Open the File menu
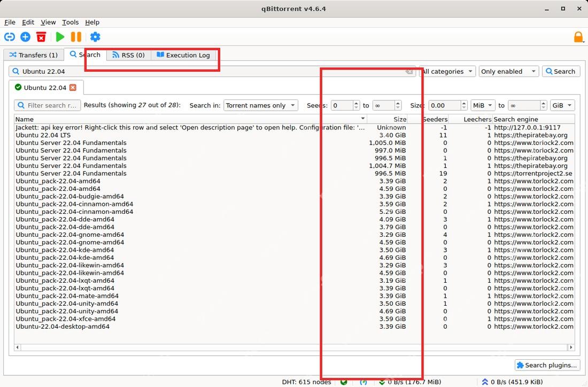This screenshot has width=588, height=387. 10,22
